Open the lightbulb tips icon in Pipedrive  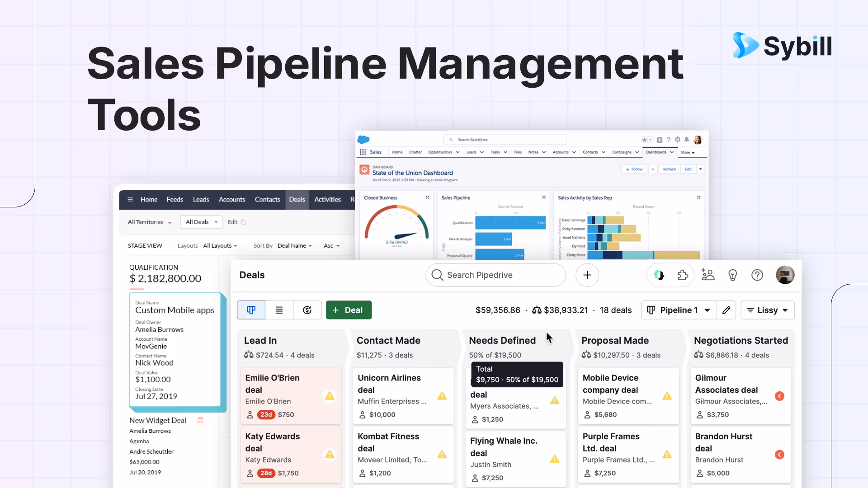pos(733,275)
